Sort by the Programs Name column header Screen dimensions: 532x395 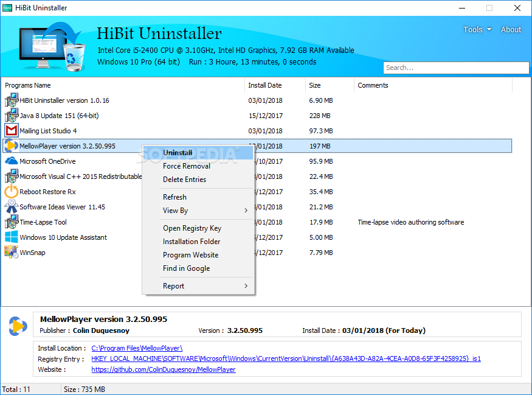coord(123,85)
